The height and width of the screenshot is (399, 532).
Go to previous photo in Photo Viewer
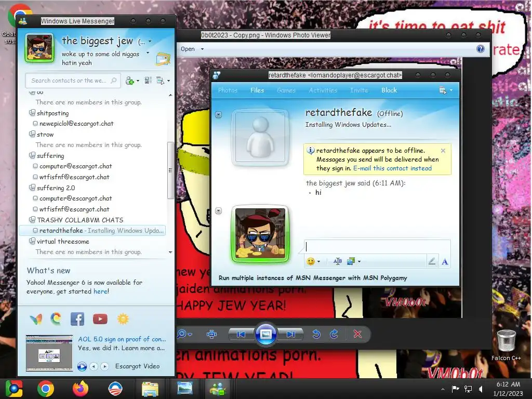click(241, 335)
